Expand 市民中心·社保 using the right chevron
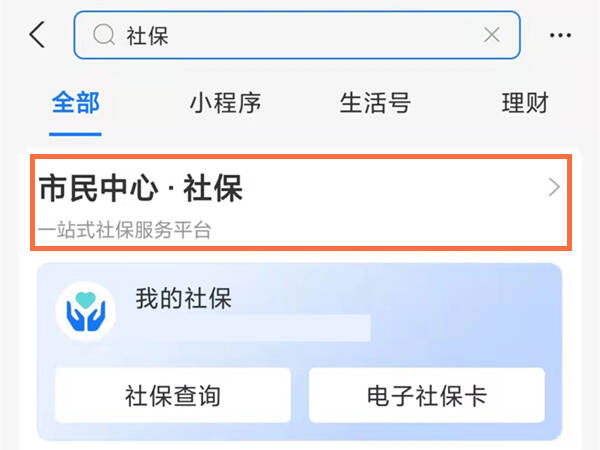This screenshot has height=450, width=600. tap(554, 187)
